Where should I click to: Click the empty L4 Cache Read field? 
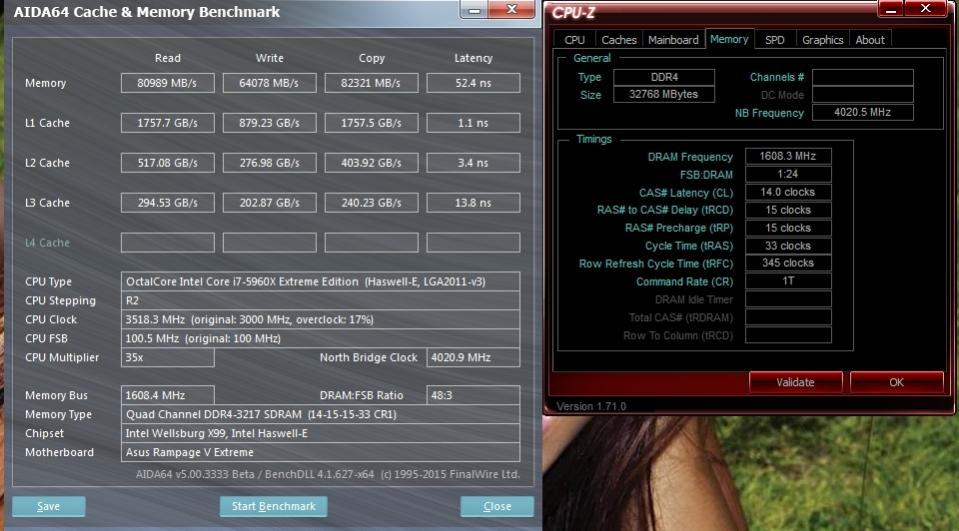[x=168, y=243]
